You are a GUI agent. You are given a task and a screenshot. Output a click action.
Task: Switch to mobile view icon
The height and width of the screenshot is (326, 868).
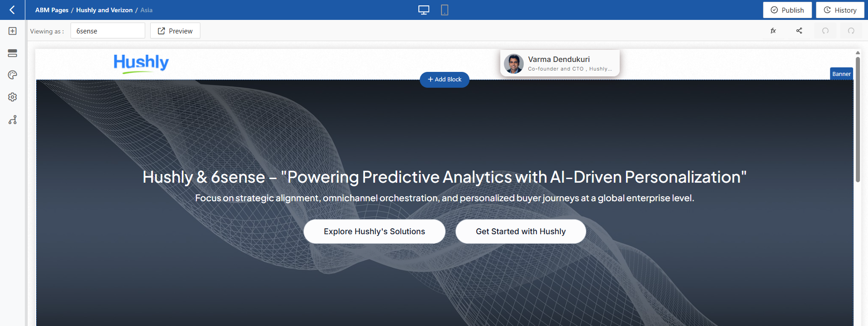445,10
